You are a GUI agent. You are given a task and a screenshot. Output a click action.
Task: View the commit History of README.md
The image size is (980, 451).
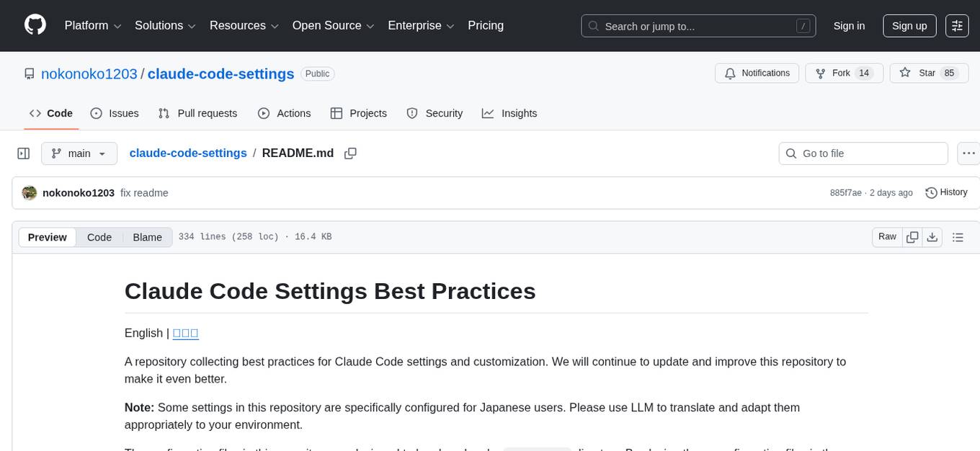click(x=946, y=192)
